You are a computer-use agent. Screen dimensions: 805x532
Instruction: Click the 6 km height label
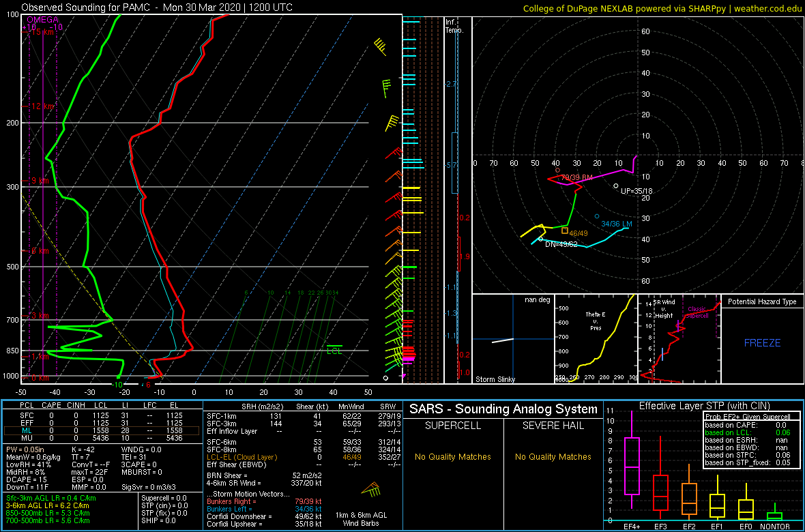pos(40,250)
